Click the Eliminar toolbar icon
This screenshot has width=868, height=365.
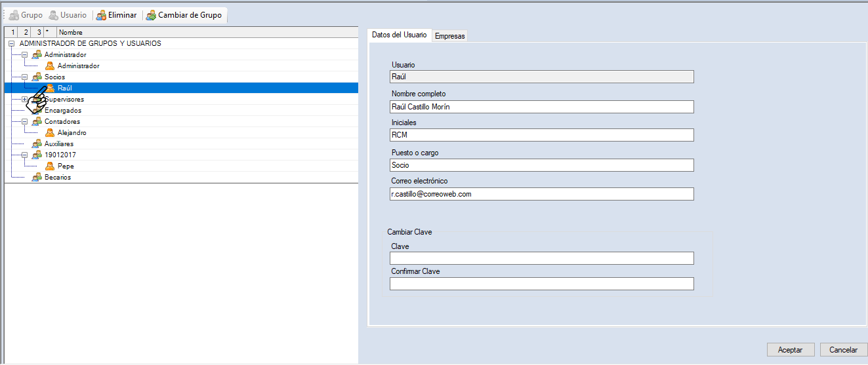[102, 15]
